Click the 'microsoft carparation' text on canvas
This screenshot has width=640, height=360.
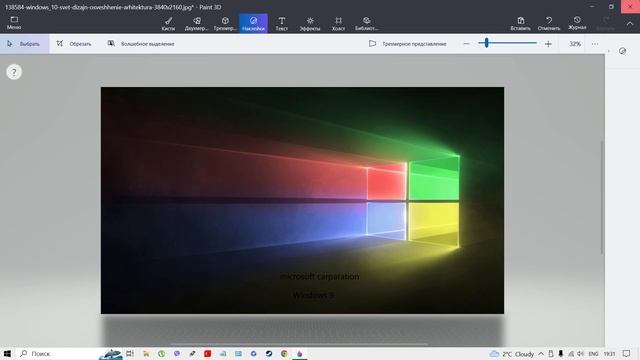pos(320,276)
